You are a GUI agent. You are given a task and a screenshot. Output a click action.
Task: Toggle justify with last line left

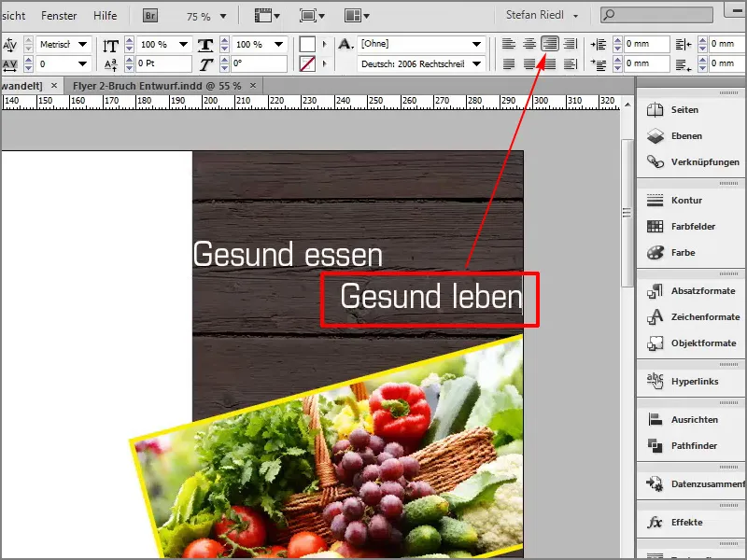pos(509,63)
